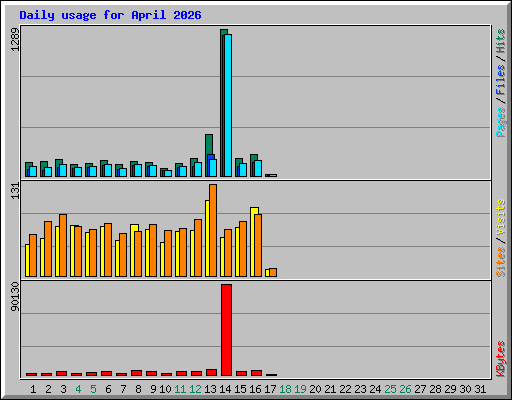
Task: Click the day 7 axis label
Action: click(123, 389)
